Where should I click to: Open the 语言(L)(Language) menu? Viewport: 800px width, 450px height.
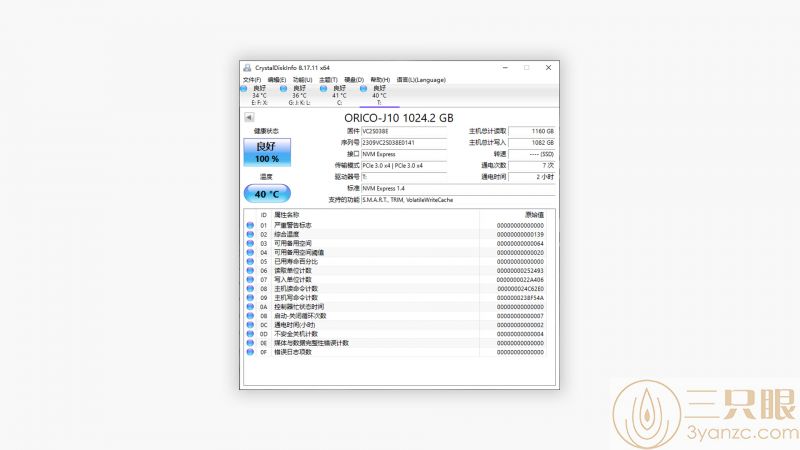421,80
